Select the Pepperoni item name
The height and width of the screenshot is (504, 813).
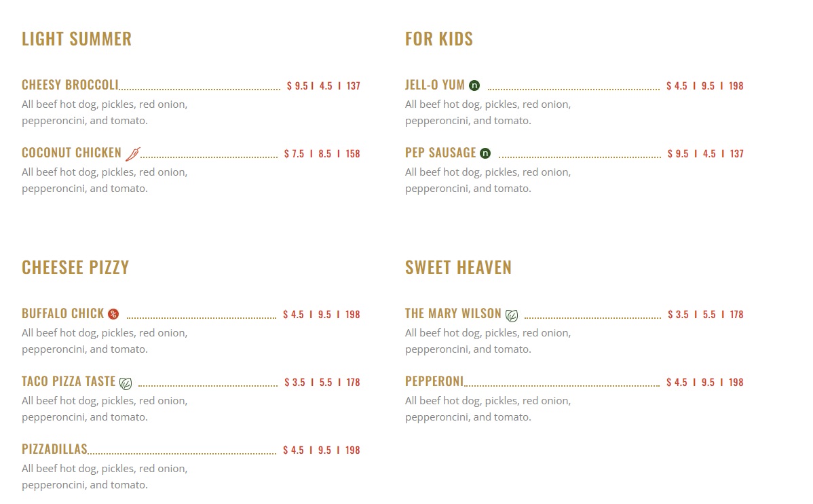coord(434,381)
